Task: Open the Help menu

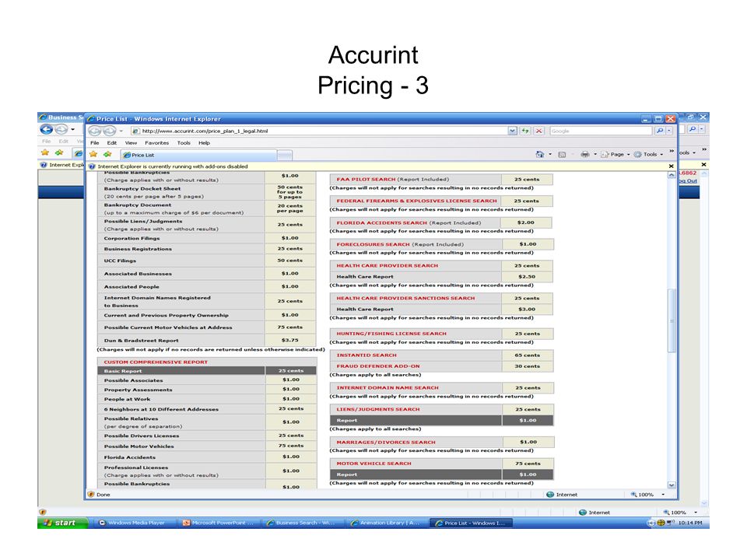Action: [205, 143]
